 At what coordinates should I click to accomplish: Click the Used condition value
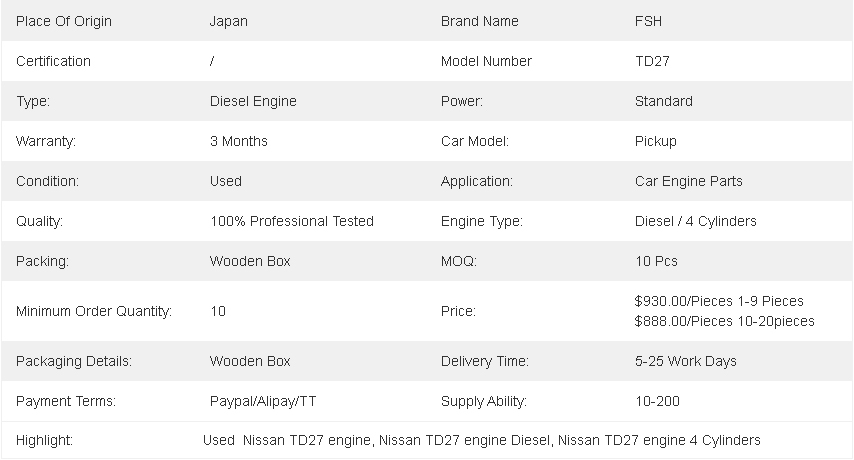pos(225,181)
